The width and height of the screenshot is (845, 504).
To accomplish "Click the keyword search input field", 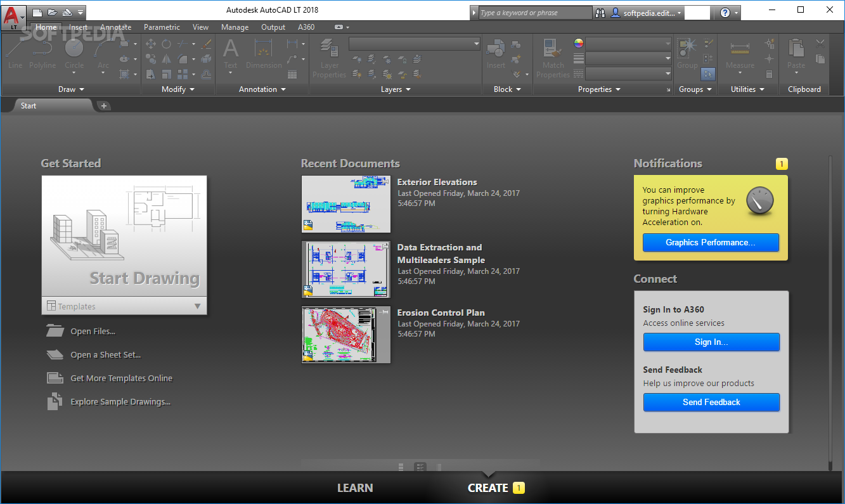I will click(536, 13).
